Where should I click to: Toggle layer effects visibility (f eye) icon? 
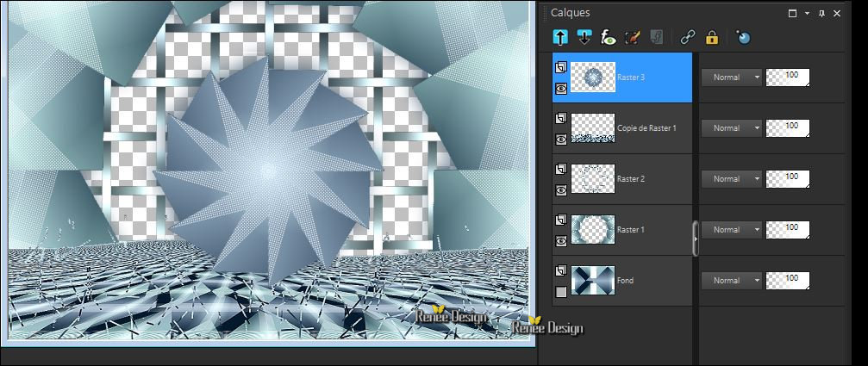609,38
